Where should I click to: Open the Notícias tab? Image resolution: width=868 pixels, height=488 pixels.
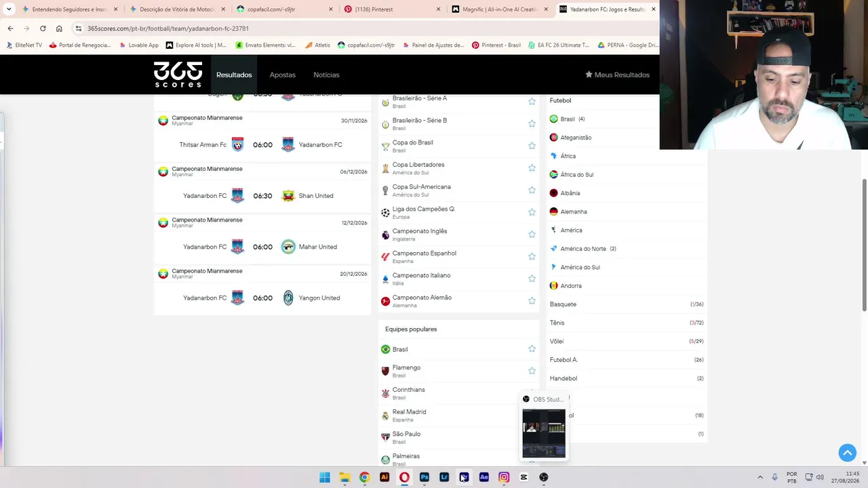326,75
